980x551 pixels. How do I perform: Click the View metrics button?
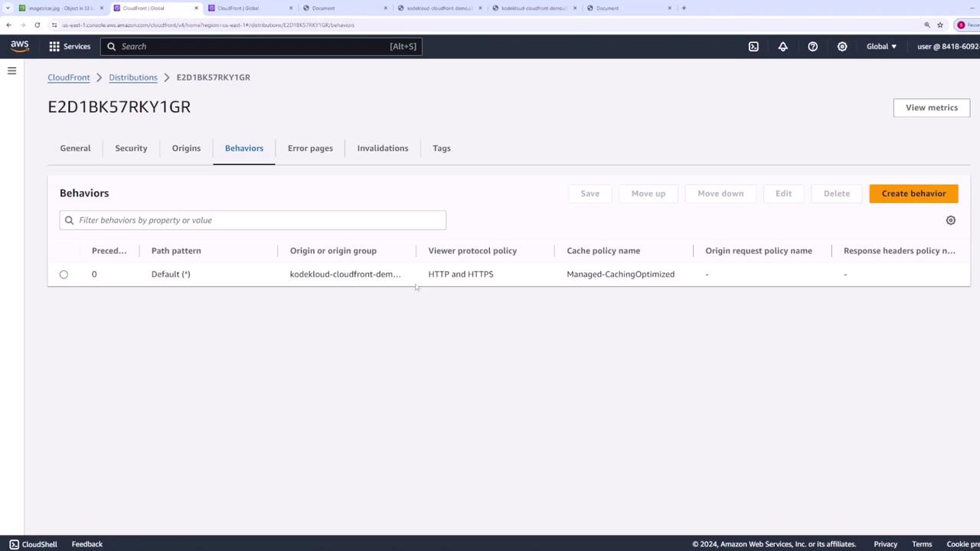coord(932,108)
